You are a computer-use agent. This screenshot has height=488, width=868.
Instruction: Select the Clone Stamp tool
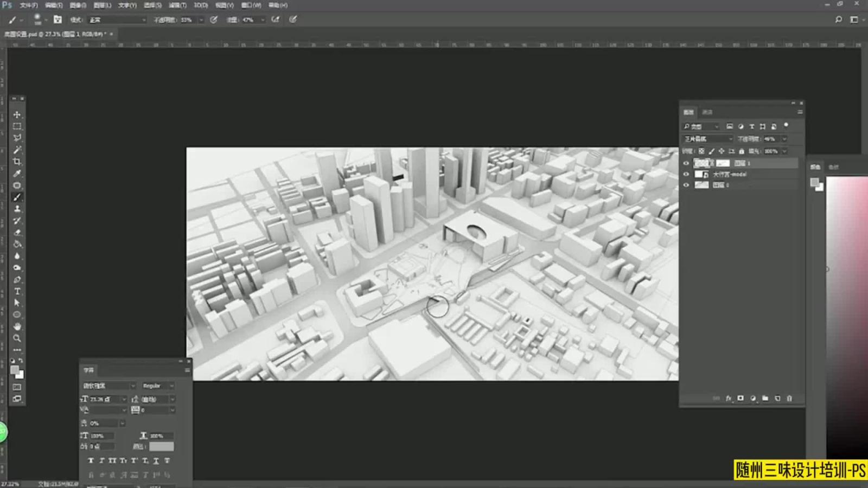click(x=17, y=209)
